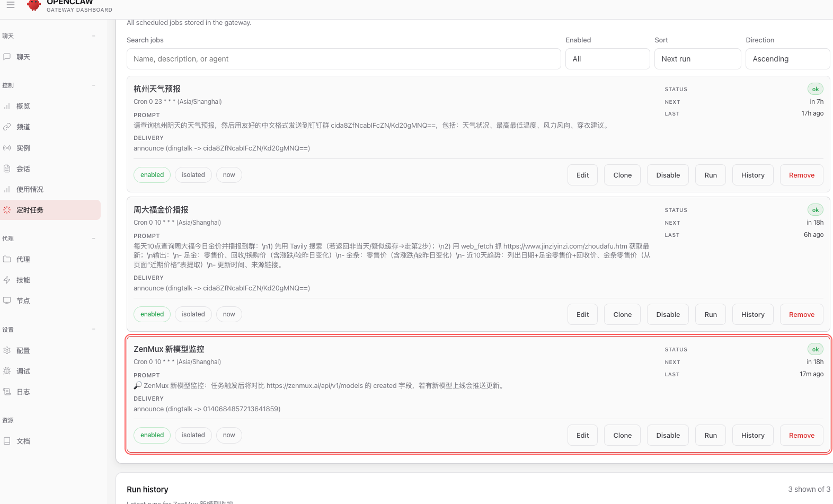Open 使用情况 usage page

(x=50, y=189)
